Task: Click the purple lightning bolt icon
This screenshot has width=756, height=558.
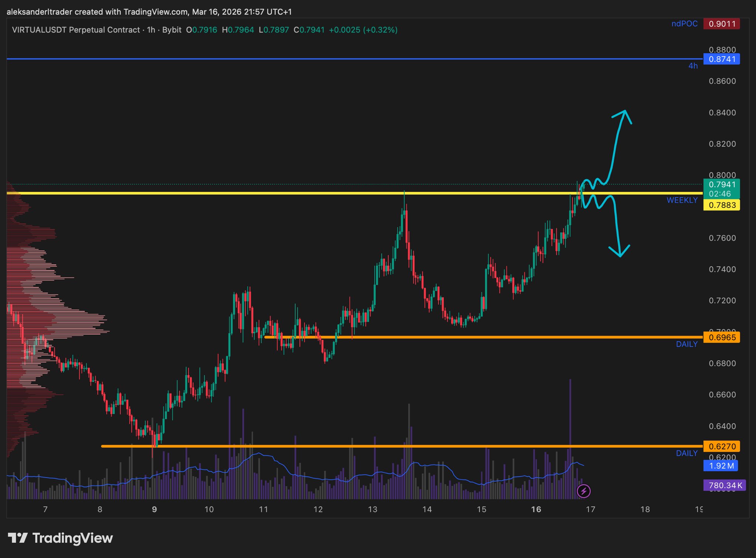Action: pyautogui.click(x=584, y=491)
